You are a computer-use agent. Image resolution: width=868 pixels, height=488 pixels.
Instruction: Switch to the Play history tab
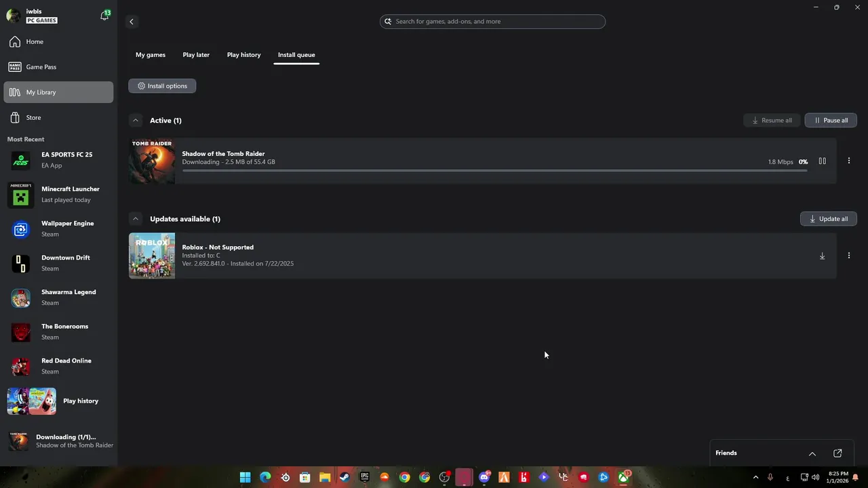(243, 55)
